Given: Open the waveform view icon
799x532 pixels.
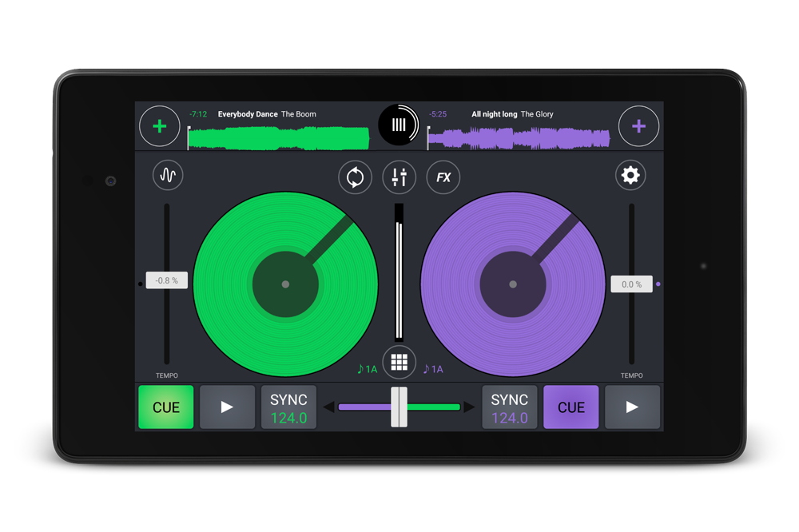Looking at the screenshot, I should pyautogui.click(x=168, y=176).
